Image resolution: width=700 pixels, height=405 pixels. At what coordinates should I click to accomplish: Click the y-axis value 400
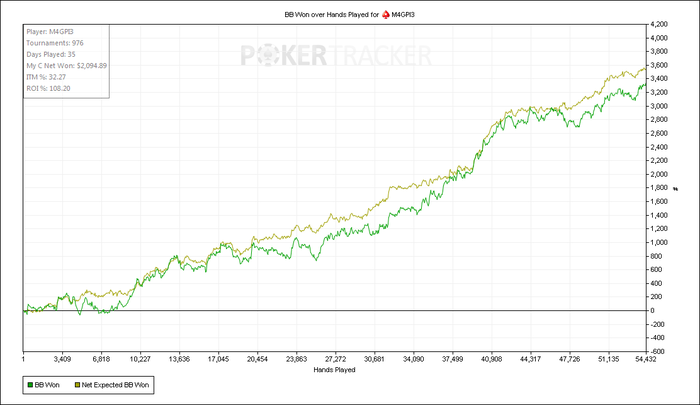tap(656, 283)
